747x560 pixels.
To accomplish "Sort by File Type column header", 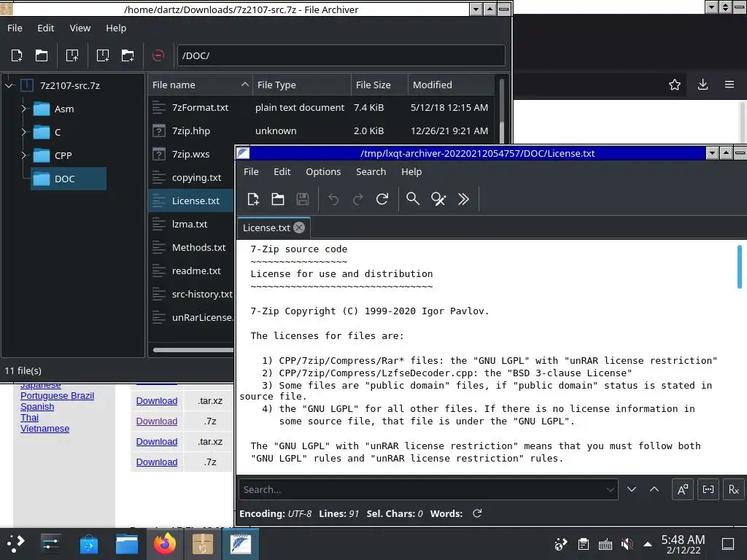I will pyautogui.click(x=301, y=85).
